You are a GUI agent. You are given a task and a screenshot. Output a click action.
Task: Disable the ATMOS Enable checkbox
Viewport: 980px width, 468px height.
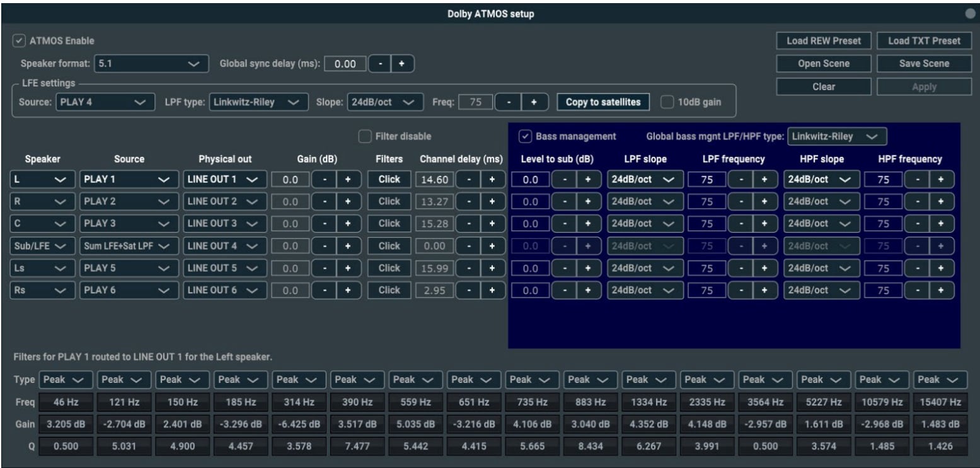pyautogui.click(x=20, y=41)
